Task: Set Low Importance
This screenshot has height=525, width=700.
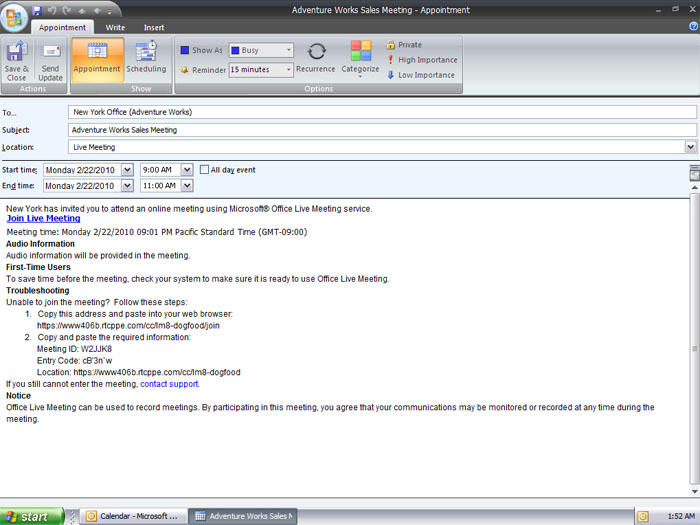Action: 421,75
